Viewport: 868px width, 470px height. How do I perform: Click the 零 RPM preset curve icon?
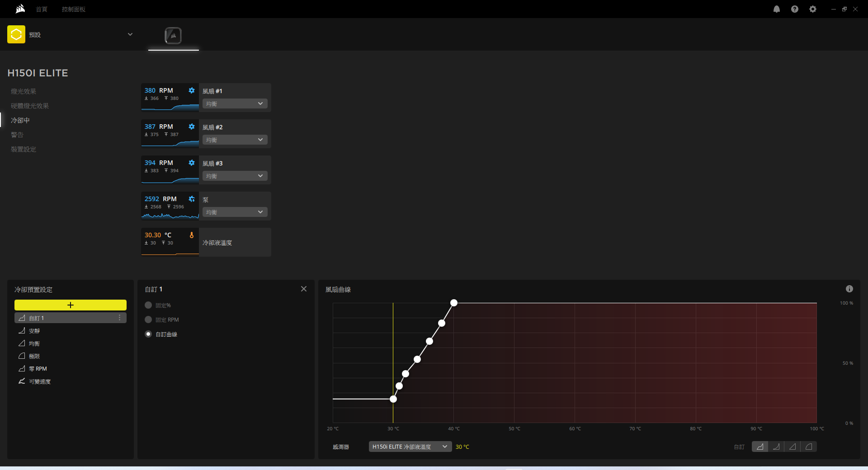22,368
